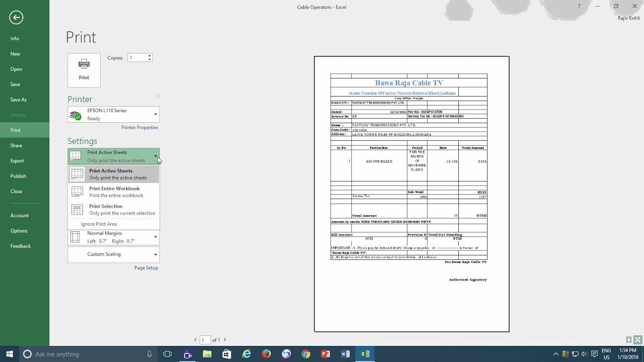Image resolution: width=644 pixels, height=362 pixels.
Task: Click the Print Entire Workbook grid icon
Action: 77,192
